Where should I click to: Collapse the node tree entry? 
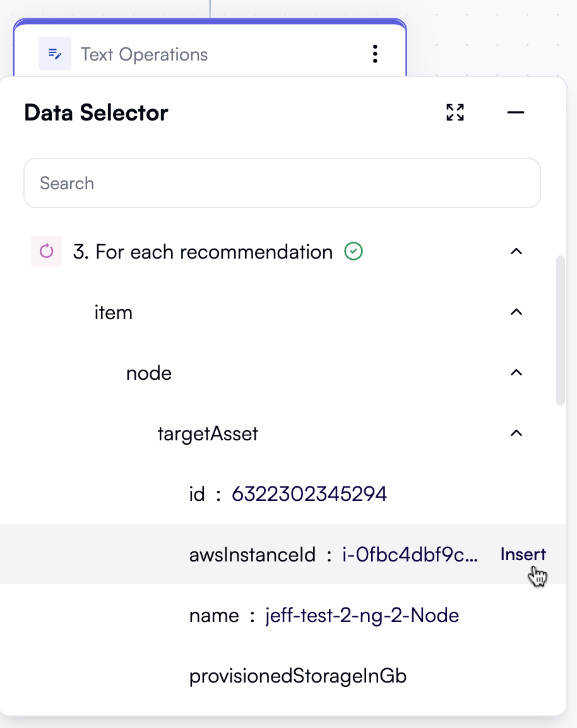tap(516, 373)
